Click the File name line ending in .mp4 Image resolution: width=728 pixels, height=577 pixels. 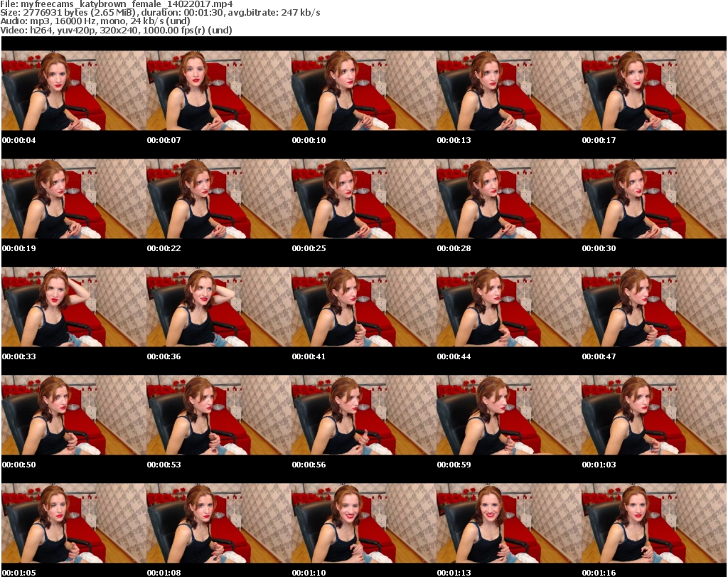[x=117, y=4]
